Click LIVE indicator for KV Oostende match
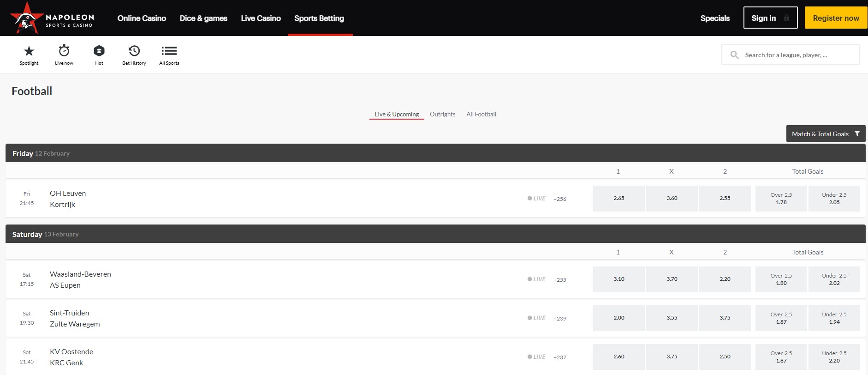The image size is (868, 375). tap(536, 357)
